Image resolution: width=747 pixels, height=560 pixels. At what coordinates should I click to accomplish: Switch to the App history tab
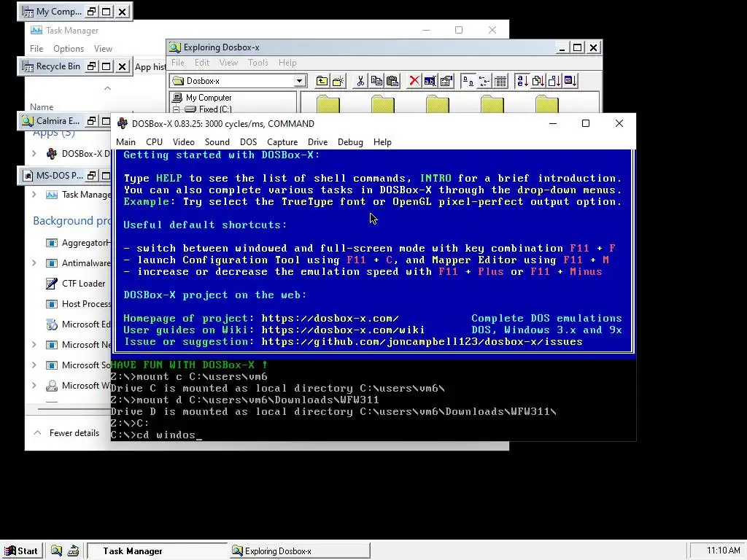click(x=150, y=67)
